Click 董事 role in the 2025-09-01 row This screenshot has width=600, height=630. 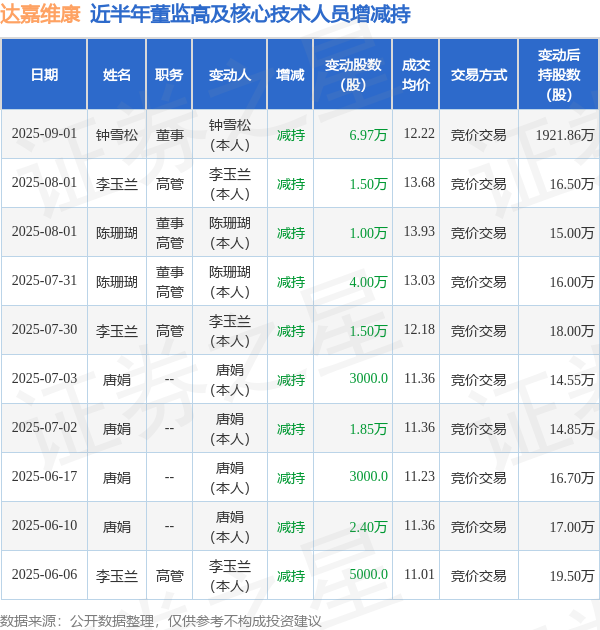click(x=170, y=135)
